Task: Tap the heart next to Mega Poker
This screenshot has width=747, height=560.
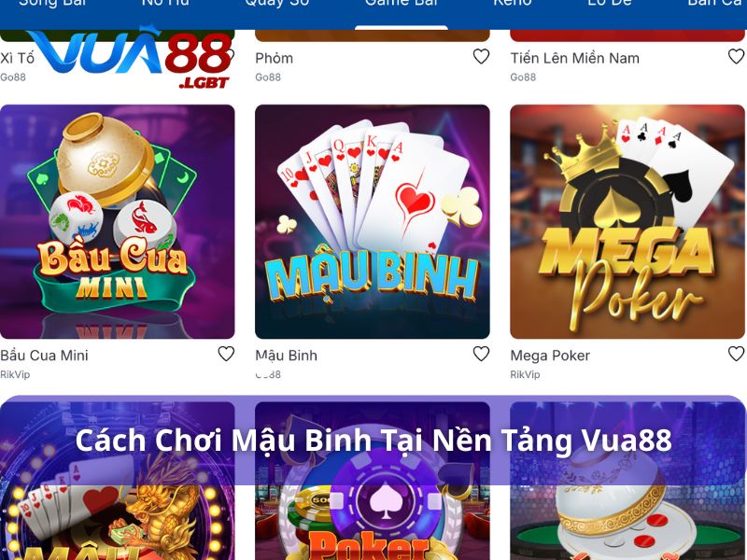Action: point(737,354)
